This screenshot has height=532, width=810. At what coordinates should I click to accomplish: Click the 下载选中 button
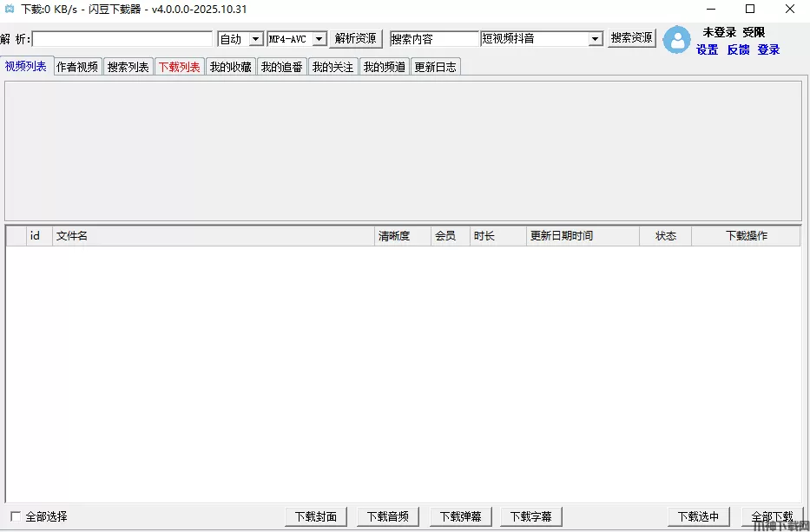pos(698,516)
